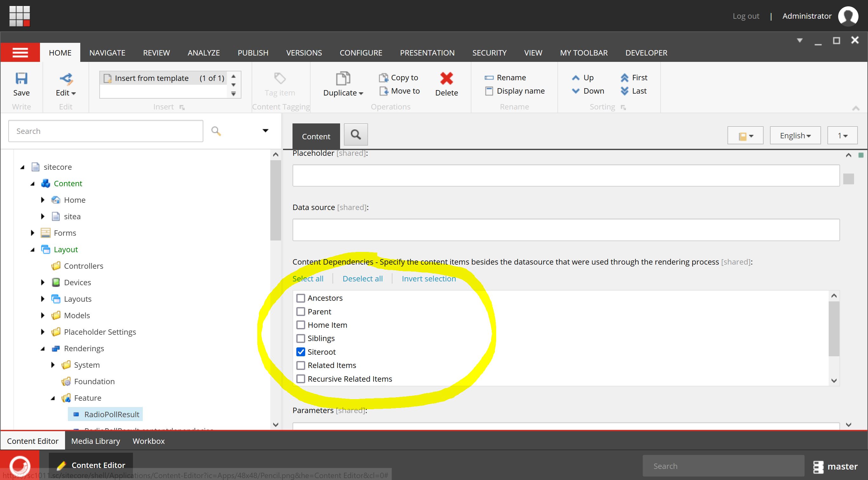Viewport: 868px width, 480px height.
Task: Collapse the ribbon with the chevron
Action: tap(856, 108)
